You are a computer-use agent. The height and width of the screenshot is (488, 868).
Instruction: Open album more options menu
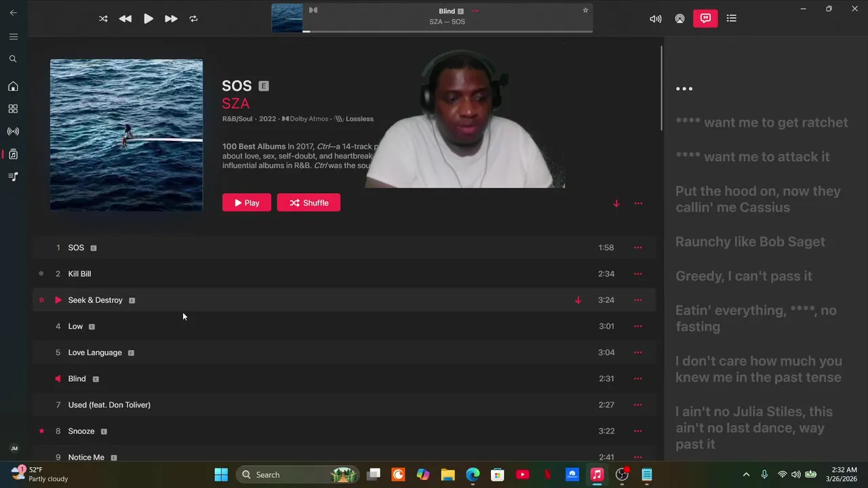pyautogui.click(x=638, y=203)
